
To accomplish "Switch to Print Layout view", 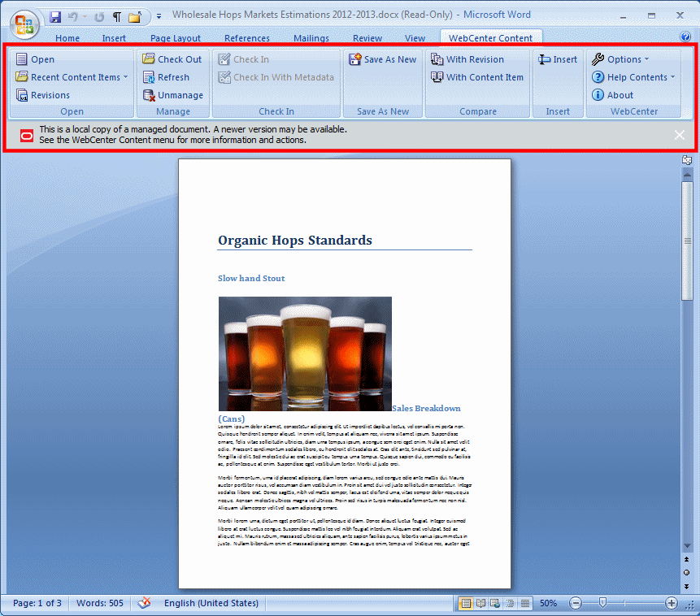I will (466, 604).
